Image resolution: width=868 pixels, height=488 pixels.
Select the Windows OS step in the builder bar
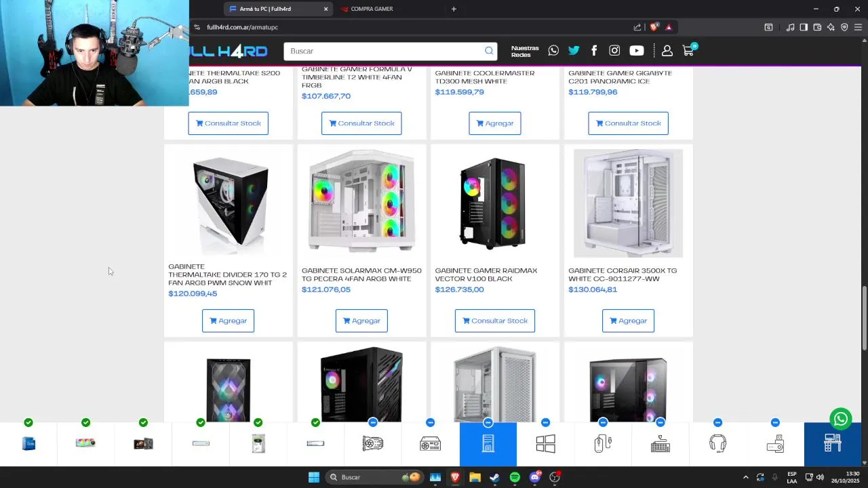tap(545, 444)
